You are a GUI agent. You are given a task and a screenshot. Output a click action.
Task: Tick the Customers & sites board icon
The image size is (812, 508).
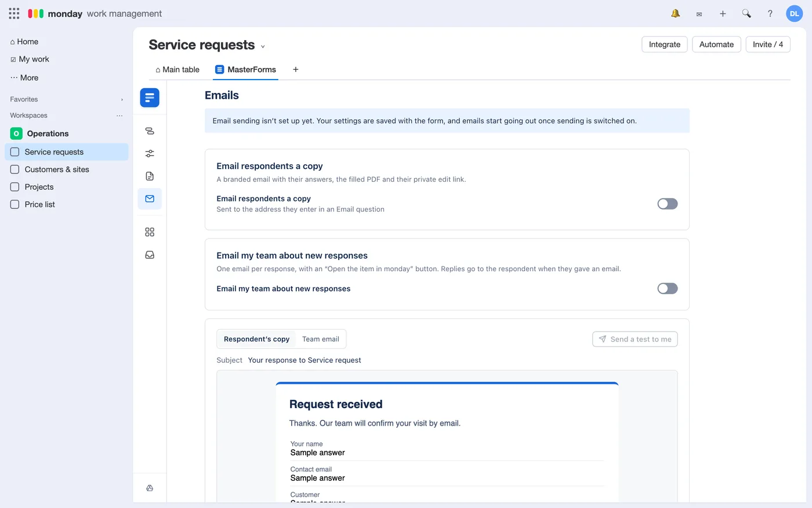[15, 170]
